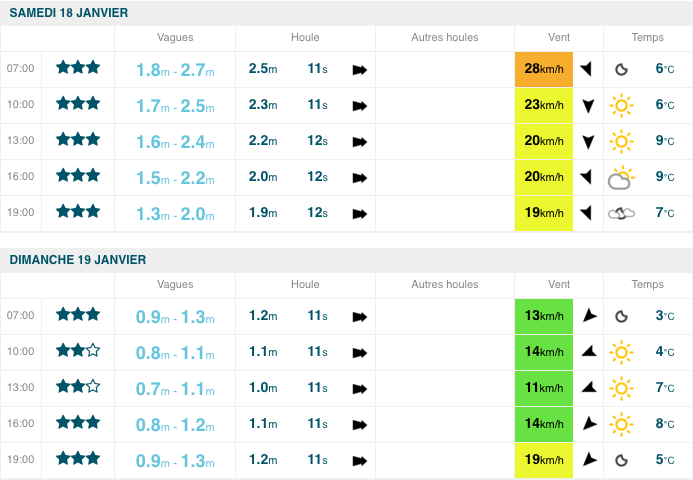Click the partly cloudy icon Saturday 16:00
693x480 pixels.
click(x=621, y=178)
